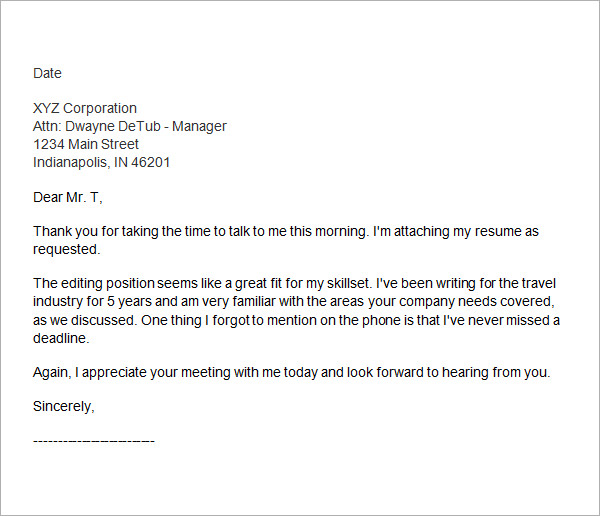Click the word requested
Viewport: 600px width, 516px height.
66,249
